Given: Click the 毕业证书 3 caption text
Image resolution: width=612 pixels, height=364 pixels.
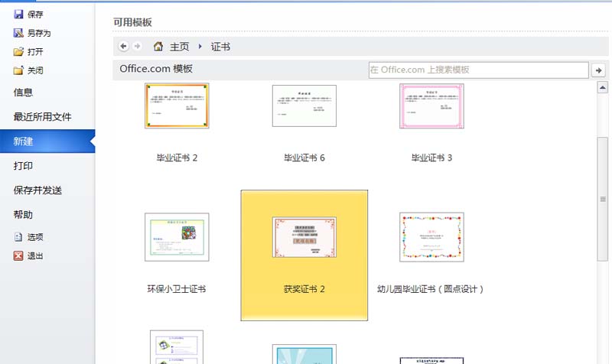Looking at the screenshot, I should [431, 158].
